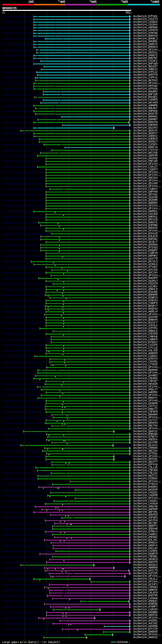The width and height of the screenshot is (162, 644).
Task: Click the white query sequence ruler bar
Action: click(67, 10)
